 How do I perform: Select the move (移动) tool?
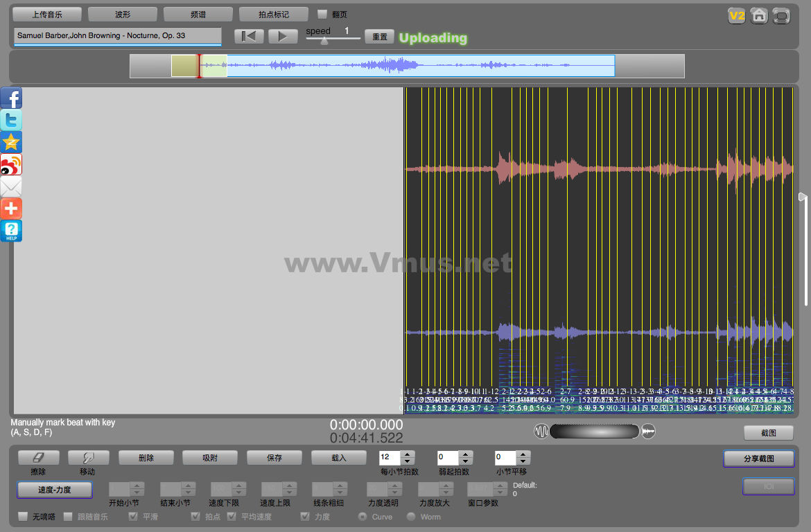pyautogui.click(x=88, y=458)
